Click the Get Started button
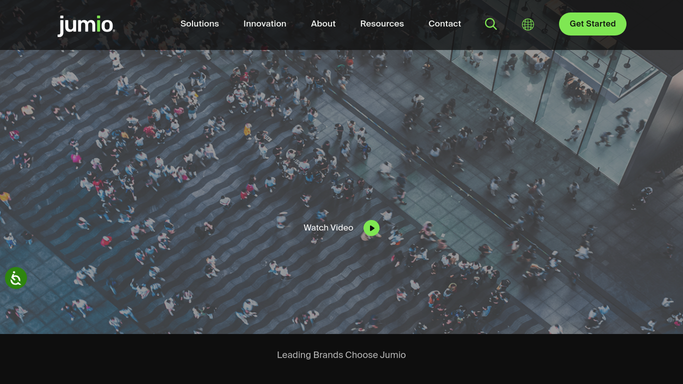This screenshot has height=384, width=683. 592,24
